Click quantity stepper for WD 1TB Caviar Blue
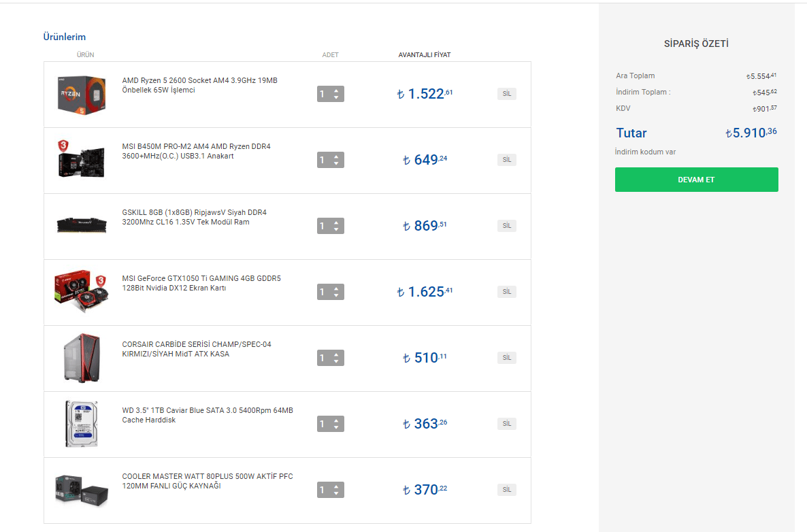The image size is (807, 532). pyautogui.click(x=331, y=424)
